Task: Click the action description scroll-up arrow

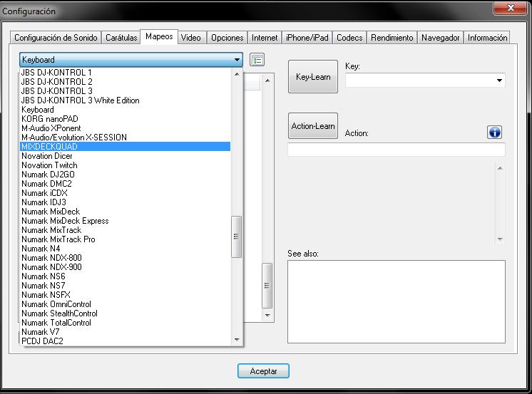Action: click(x=500, y=168)
